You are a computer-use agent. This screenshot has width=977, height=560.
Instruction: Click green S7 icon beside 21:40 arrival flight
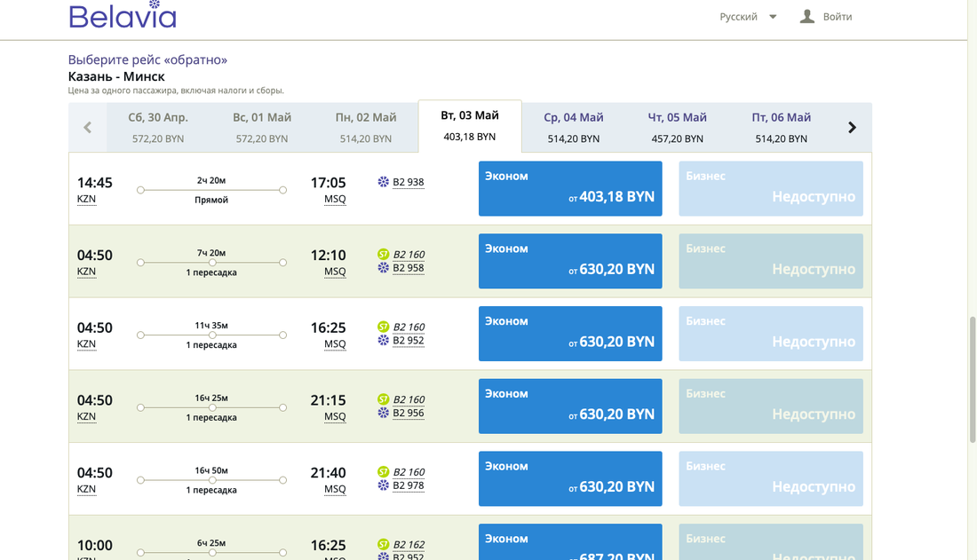click(384, 472)
